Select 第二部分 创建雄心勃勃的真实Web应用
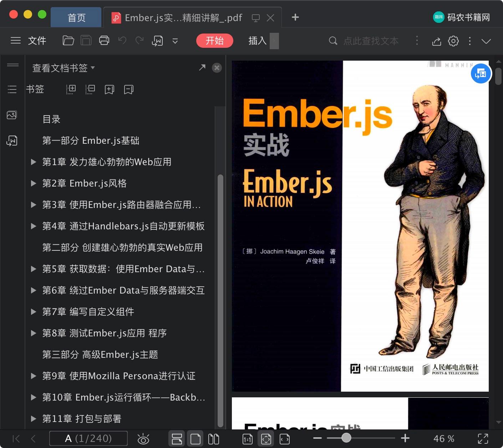This screenshot has width=503, height=448. pyautogui.click(x=122, y=248)
